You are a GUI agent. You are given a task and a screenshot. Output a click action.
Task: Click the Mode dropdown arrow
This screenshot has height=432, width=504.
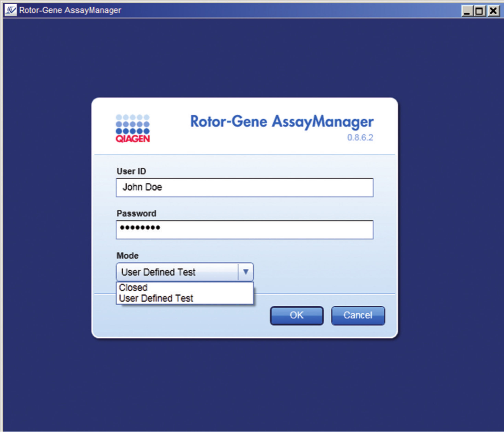coord(246,272)
